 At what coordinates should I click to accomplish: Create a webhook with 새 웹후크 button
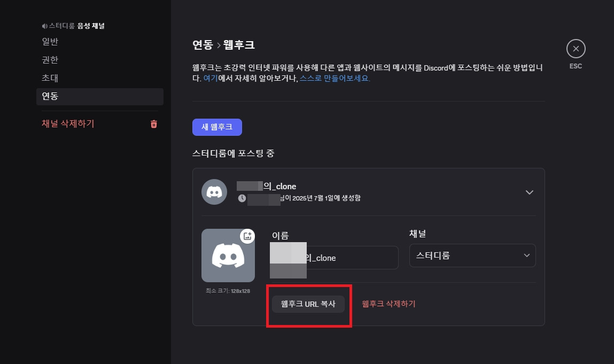pyautogui.click(x=217, y=127)
